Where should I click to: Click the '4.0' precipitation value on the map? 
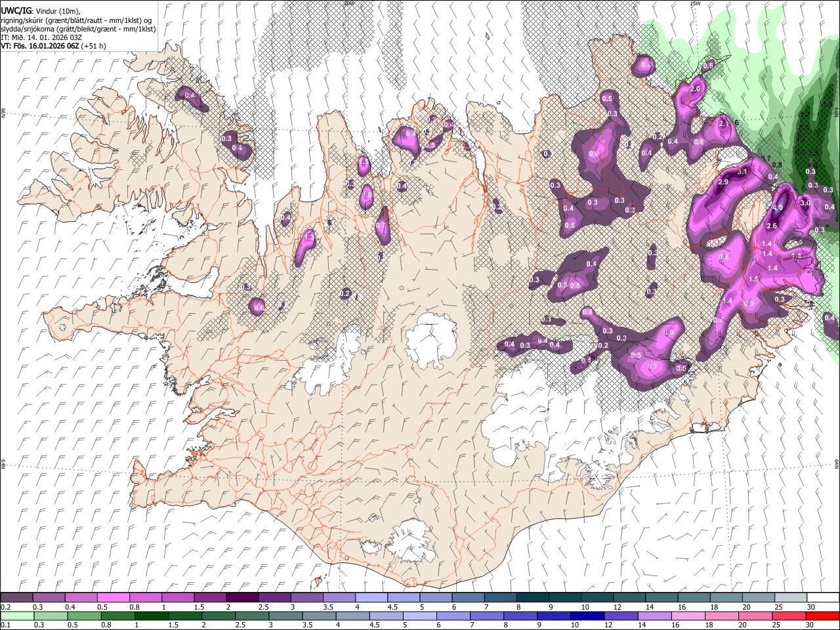click(x=778, y=207)
